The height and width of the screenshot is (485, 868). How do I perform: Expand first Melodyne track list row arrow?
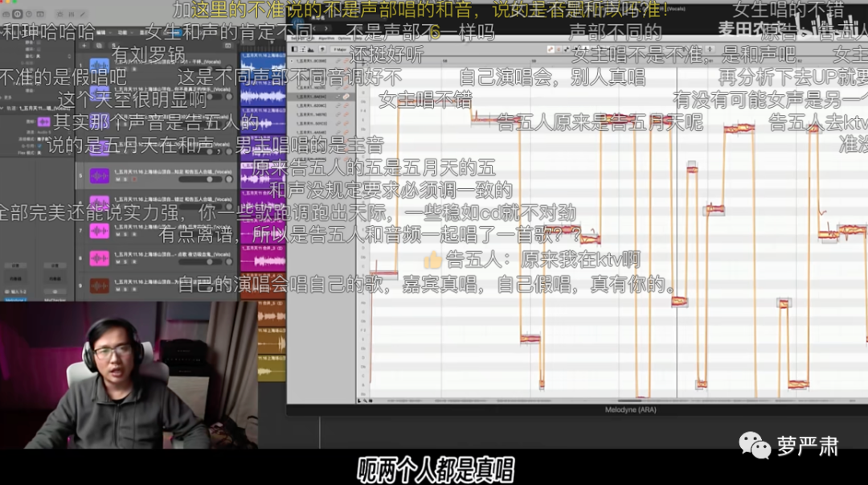(x=292, y=60)
